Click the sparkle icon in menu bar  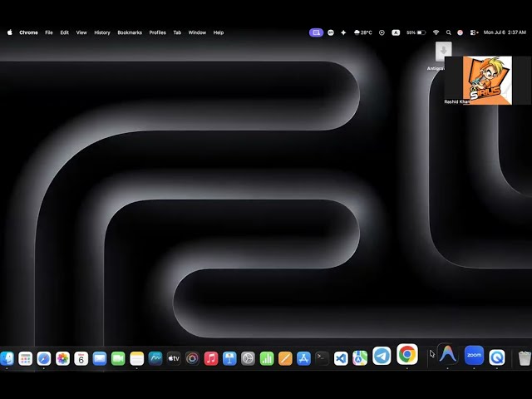click(343, 32)
